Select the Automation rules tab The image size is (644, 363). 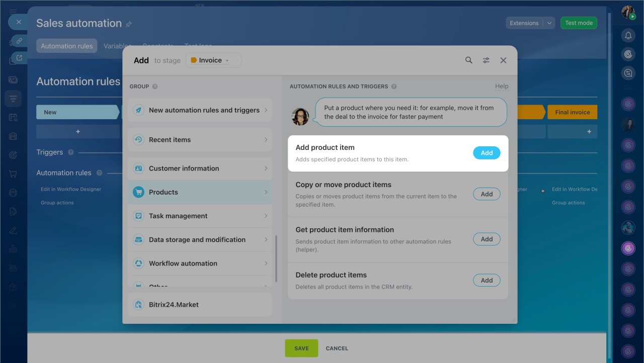67,46
